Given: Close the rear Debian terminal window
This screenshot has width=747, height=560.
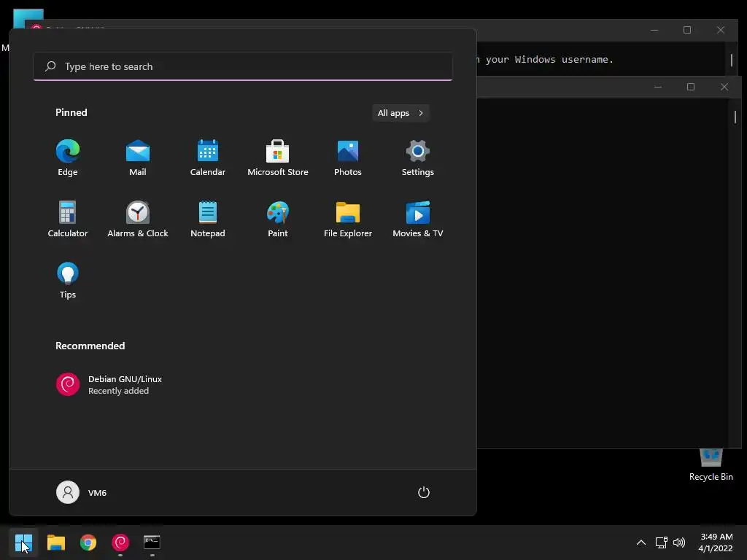Looking at the screenshot, I should tap(720, 30).
